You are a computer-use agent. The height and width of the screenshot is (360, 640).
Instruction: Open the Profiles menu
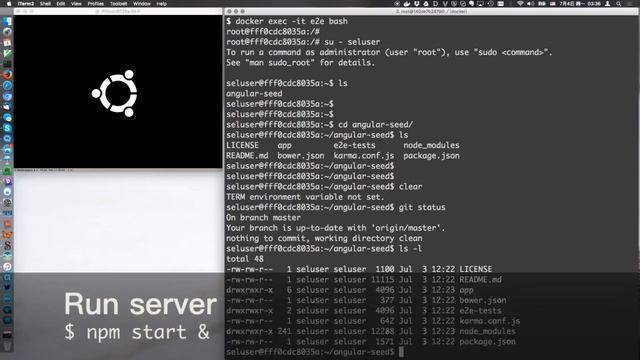tap(96, 4)
